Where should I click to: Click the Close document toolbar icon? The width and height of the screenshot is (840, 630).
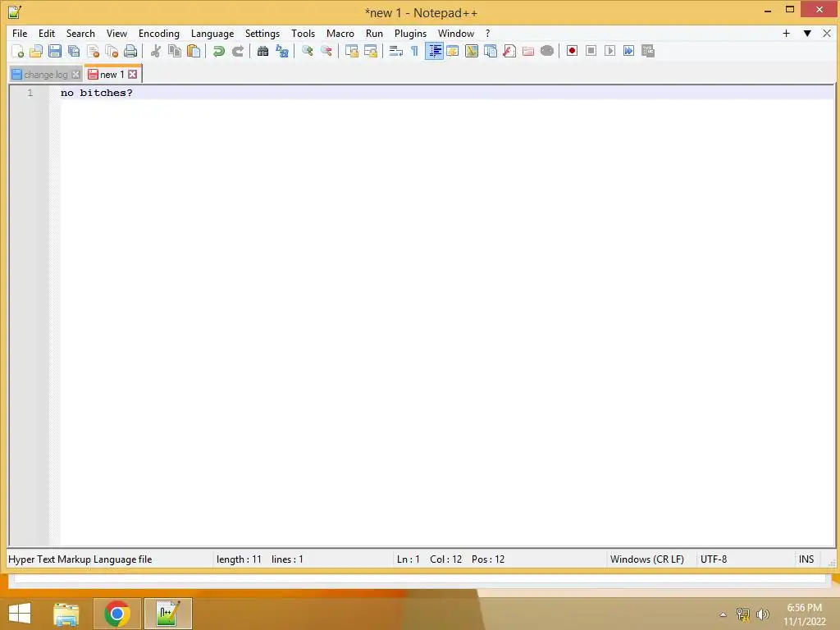tap(94, 51)
